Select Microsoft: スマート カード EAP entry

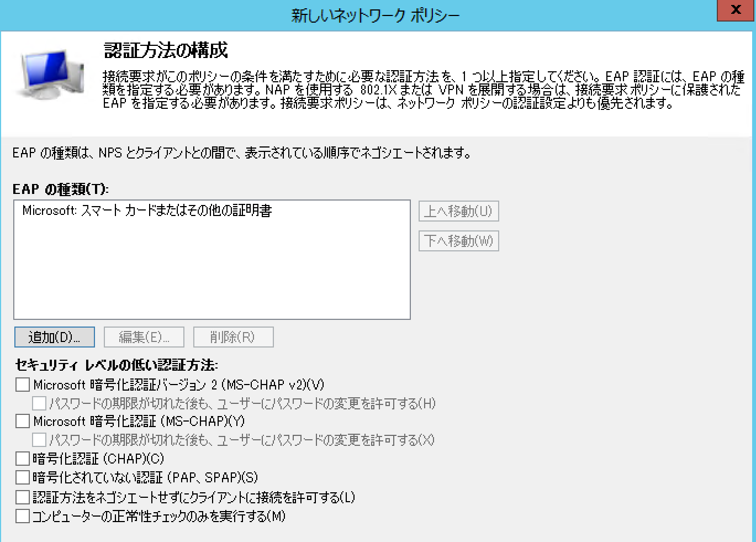pos(147,211)
